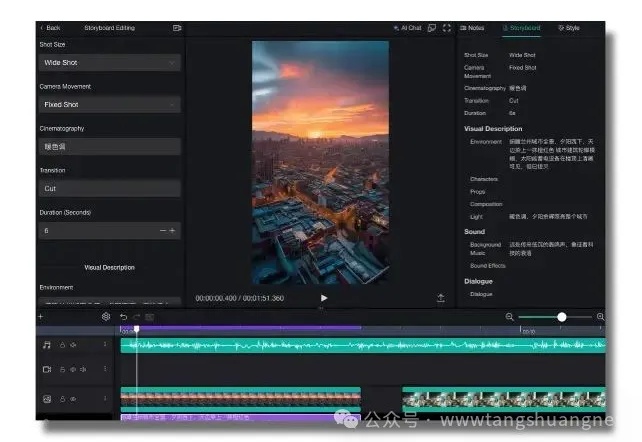Click the export icon below the preview
The height and width of the screenshot is (442, 642).
coord(441,298)
